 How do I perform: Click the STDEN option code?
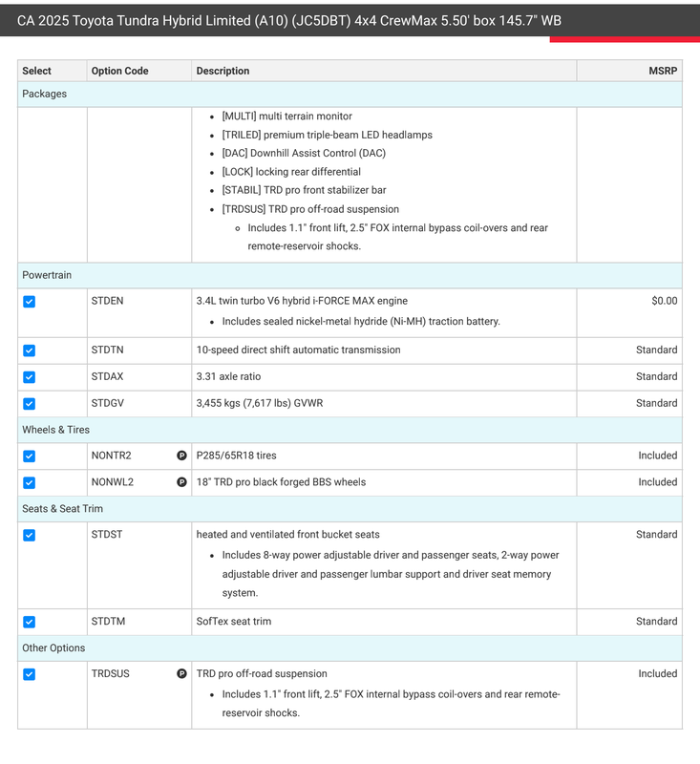coord(107,301)
